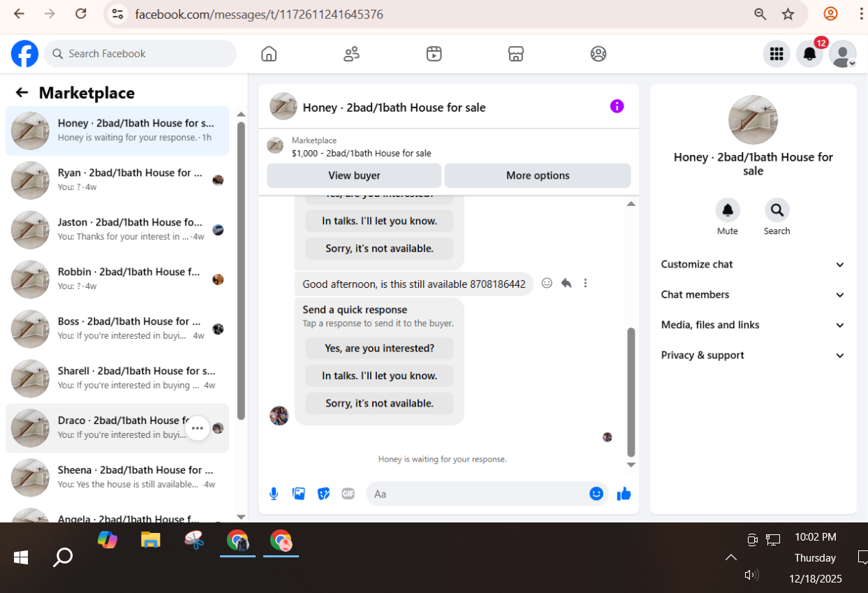This screenshot has height=593, width=868.
Task: Expand Privacy & support section
Action: 753,355
